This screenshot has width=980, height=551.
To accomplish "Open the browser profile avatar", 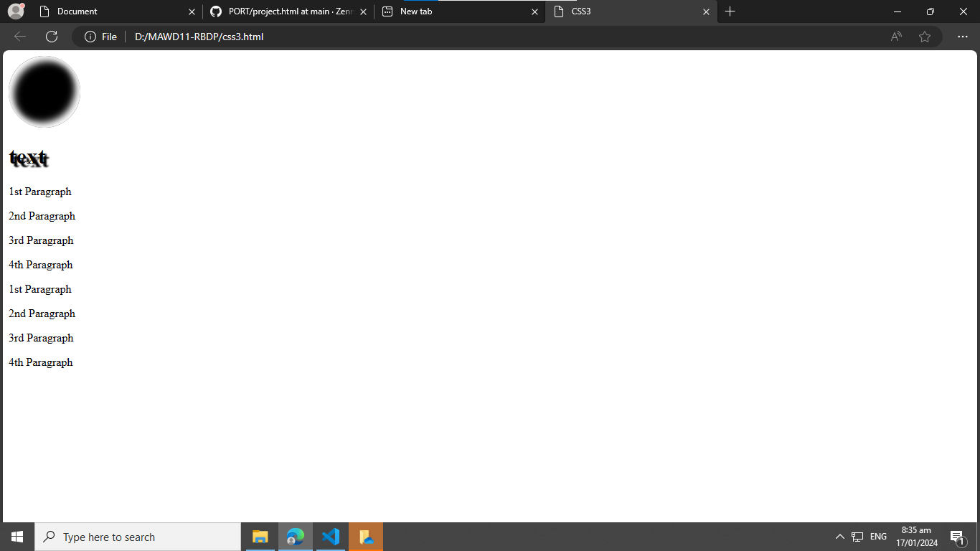I will (x=16, y=11).
